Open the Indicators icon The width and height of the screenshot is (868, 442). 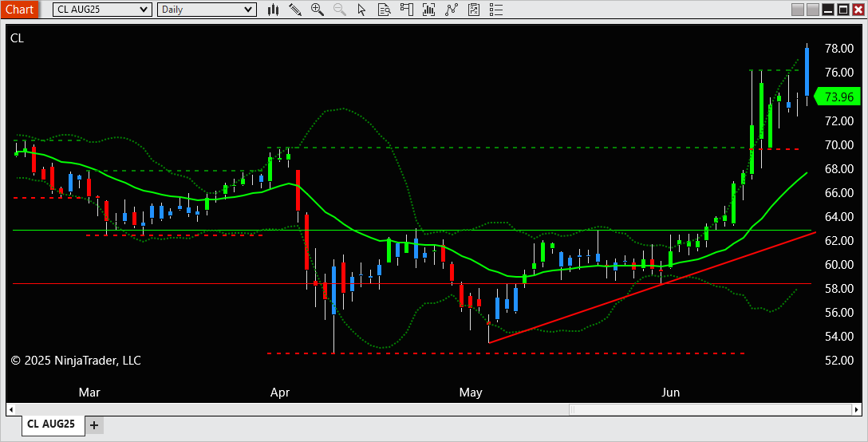tap(452, 10)
